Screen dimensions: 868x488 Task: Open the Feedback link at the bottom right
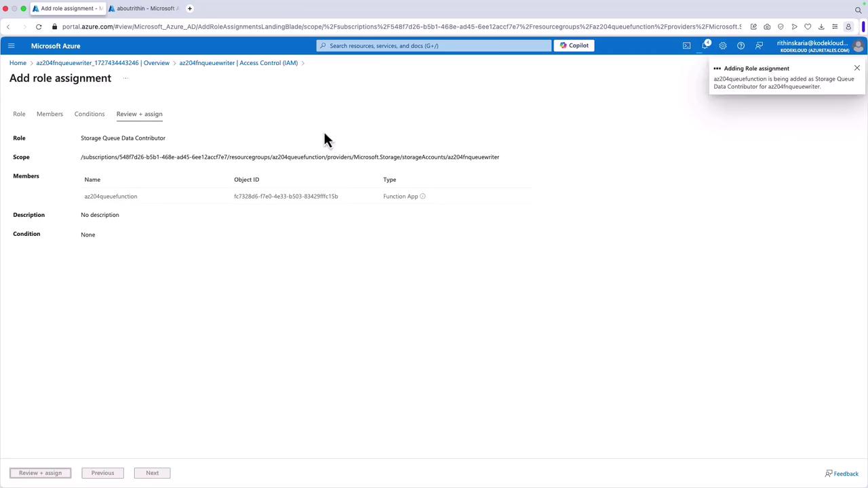click(842, 474)
